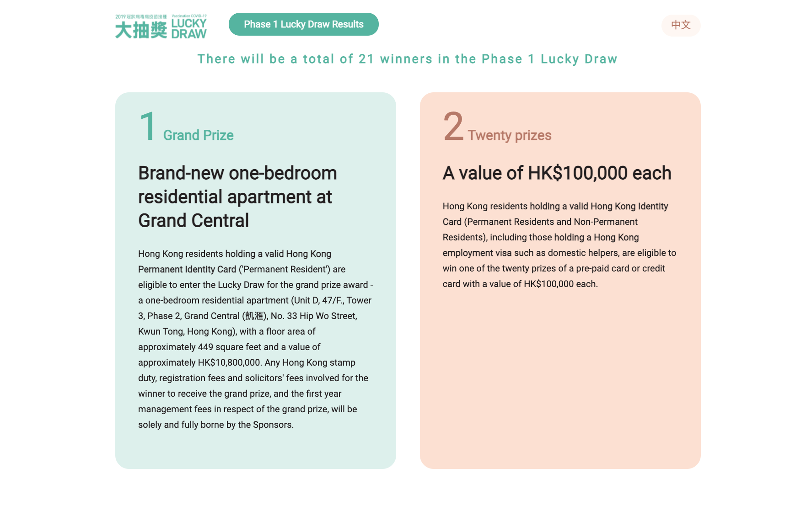The width and height of the screenshot is (806, 532).
Task: Click the HK$10,800,000 value text
Action: pos(229,362)
